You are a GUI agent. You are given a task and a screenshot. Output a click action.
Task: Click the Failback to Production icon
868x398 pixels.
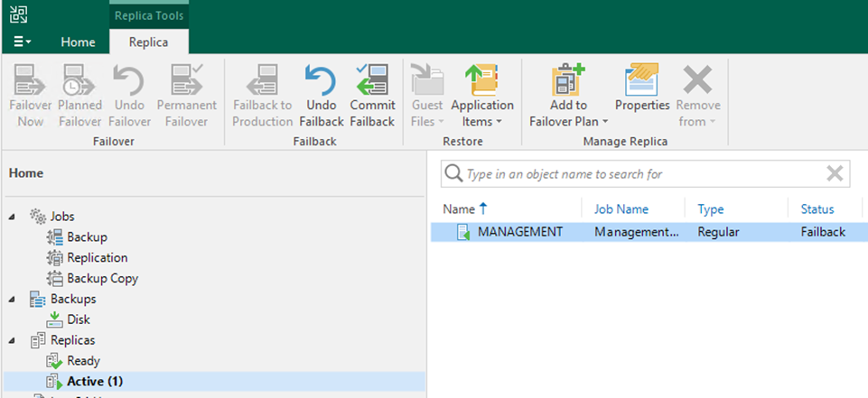point(262,81)
